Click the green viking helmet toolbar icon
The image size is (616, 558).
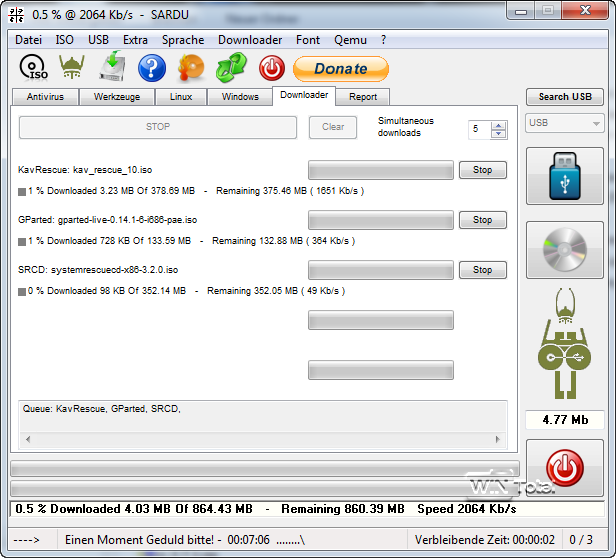[x=72, y=67]
